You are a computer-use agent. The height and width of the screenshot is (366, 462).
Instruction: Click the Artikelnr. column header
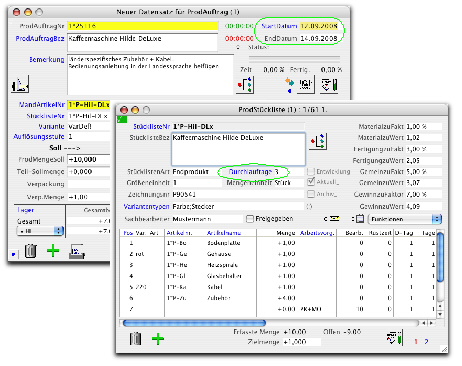[x=179, y=233]
